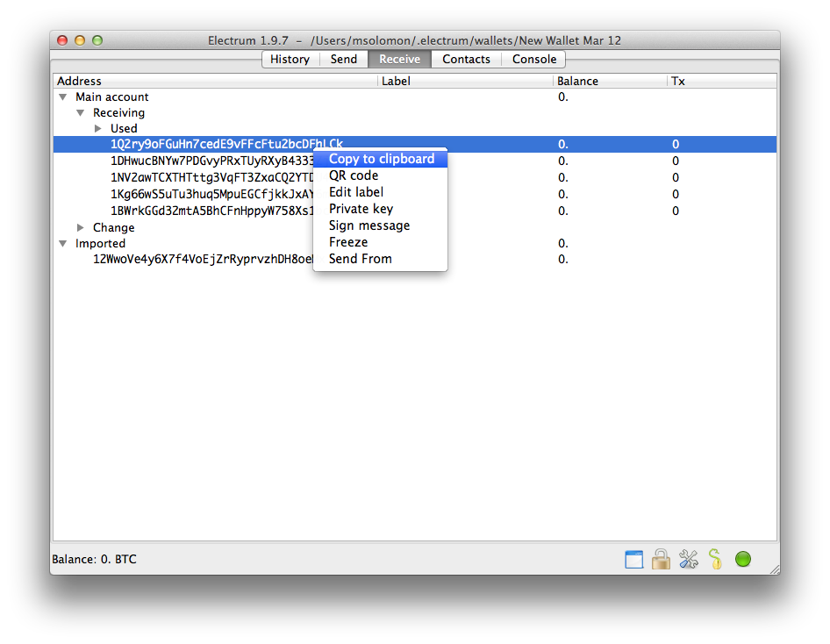Click the seed key icon
This screenshot has height=644, width=830.
(x=715, y=559)
